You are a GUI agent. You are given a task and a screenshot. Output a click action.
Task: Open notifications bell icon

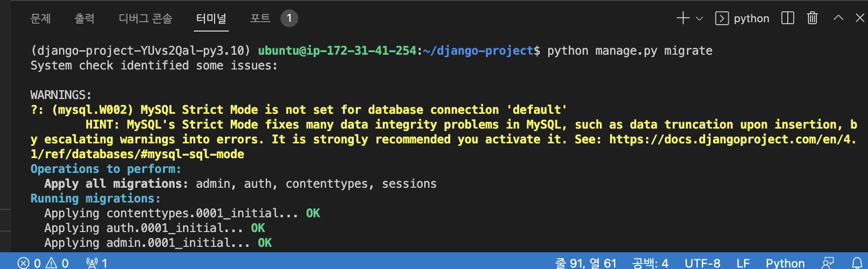tap(857, 263)
